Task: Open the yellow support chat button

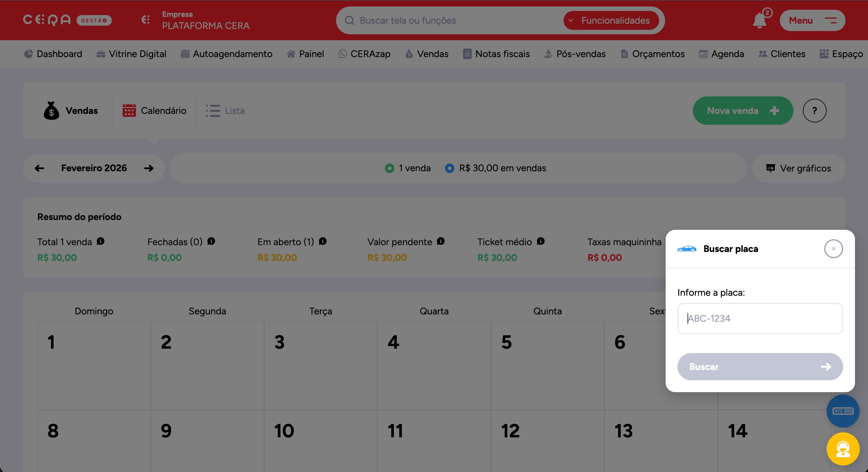Action: 843,449
